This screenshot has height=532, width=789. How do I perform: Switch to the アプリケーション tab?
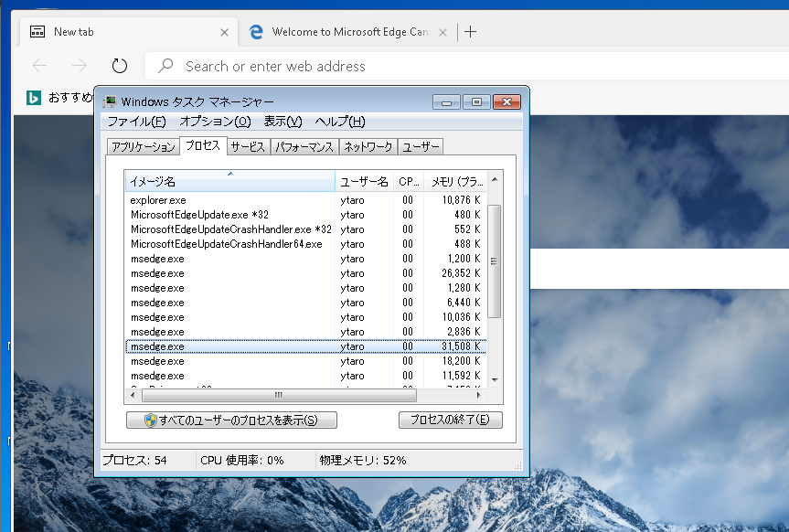click(144, 146)
